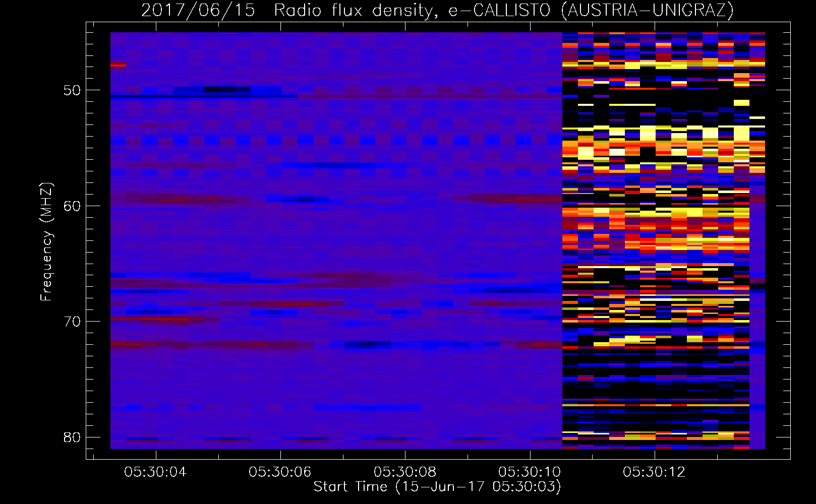Click the 05:30:06 time tick label
The image size is (816, 504).
(280, 472)
